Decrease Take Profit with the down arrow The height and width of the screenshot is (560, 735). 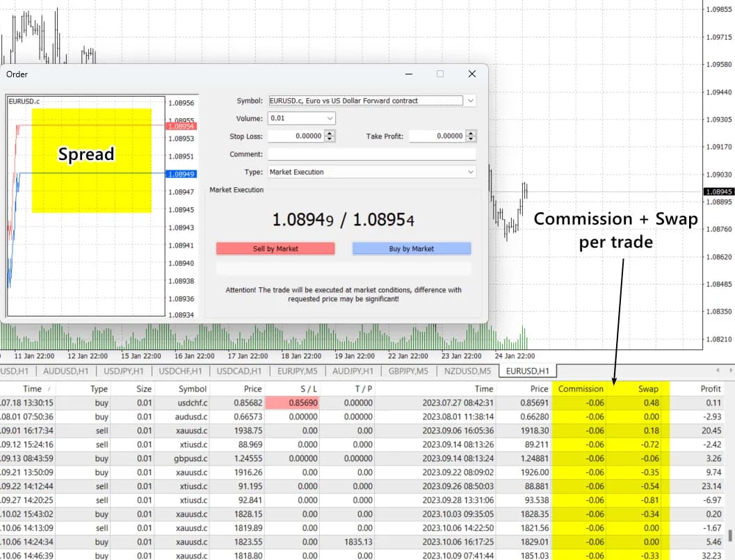[471, 139]
